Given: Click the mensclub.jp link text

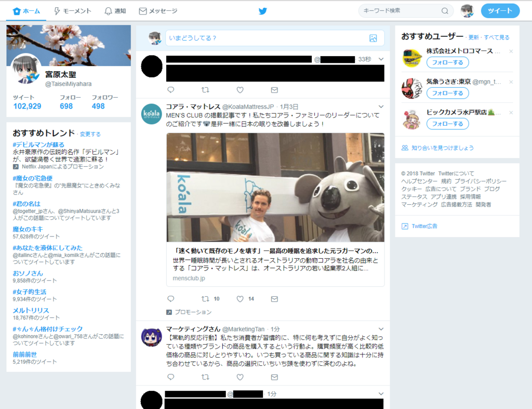Looking at the screenshot, I should pyautogui.click(x=189, y=279).
